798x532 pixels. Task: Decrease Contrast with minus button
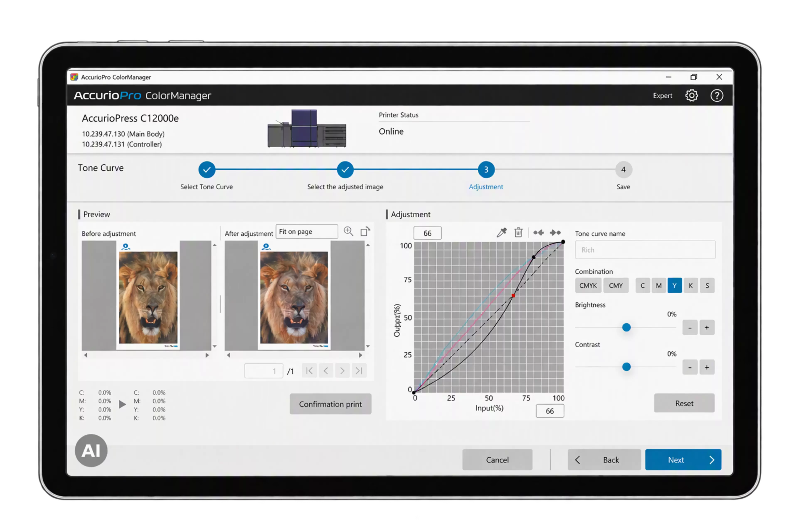pyautogui.click(x=690, y=367)
